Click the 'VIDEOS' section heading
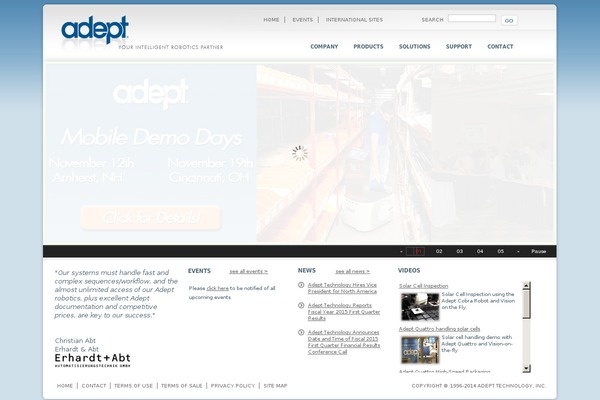This screenshot has width=600, height=400. [x=409, y=270]
